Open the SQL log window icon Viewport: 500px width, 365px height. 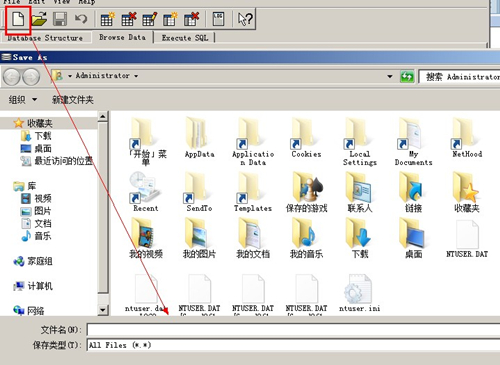tap(218, 19)
